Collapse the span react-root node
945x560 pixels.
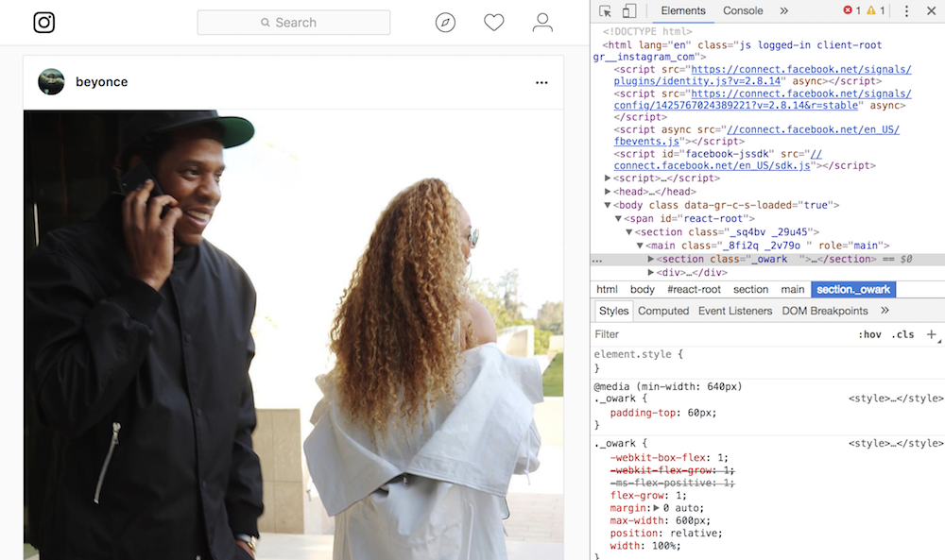(618, 218)
